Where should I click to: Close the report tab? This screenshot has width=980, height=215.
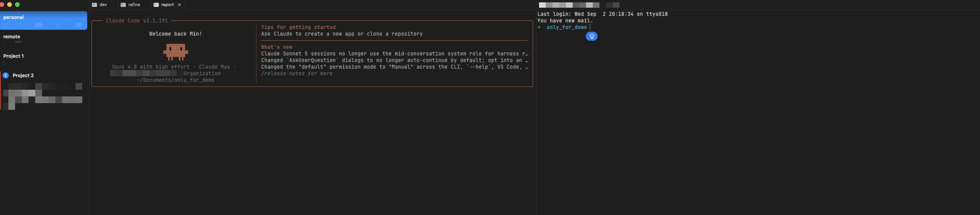pyautogui.click(x=180, y=5)
